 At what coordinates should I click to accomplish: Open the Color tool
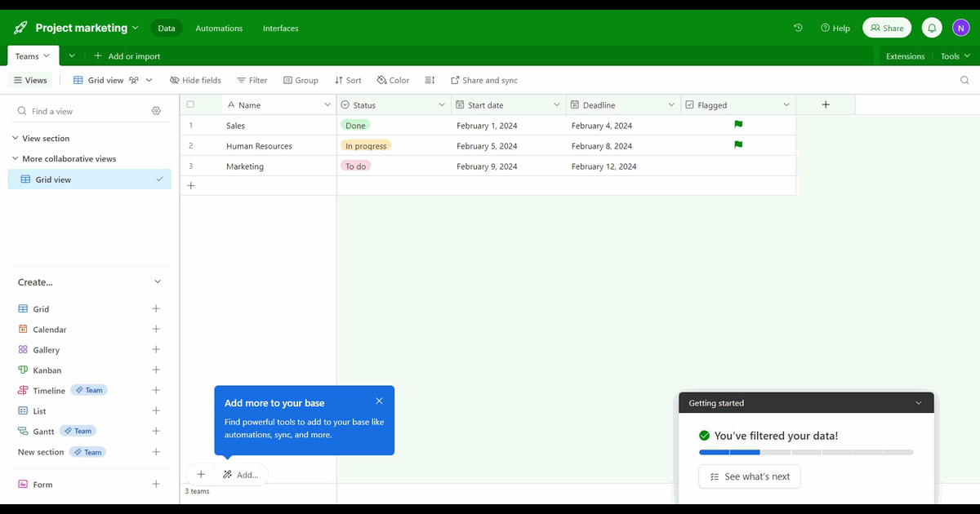tap(393, 80)
